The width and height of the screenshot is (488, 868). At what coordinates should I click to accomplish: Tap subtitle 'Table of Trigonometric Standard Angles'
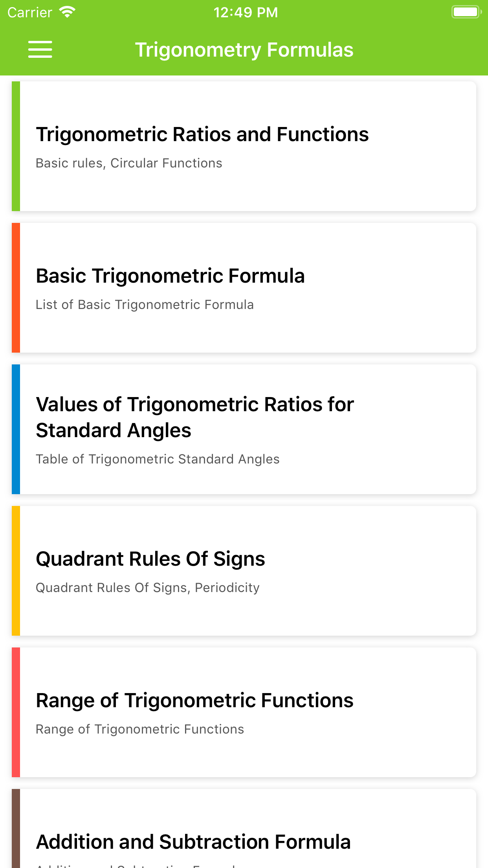[158, 459]
